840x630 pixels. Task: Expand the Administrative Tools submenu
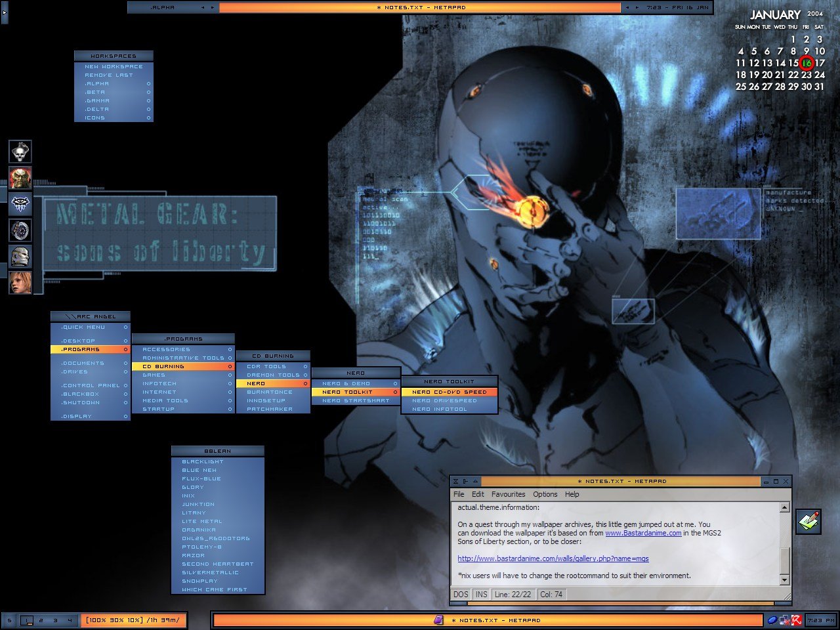183,358
